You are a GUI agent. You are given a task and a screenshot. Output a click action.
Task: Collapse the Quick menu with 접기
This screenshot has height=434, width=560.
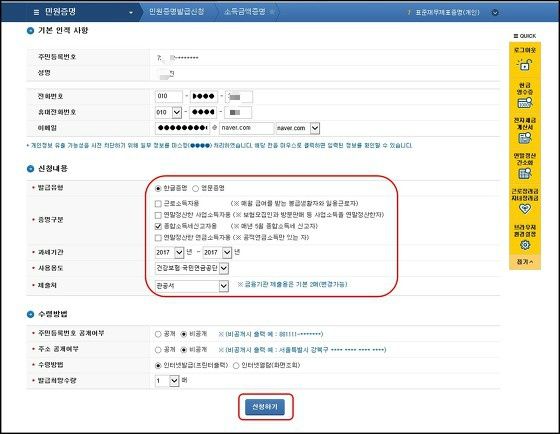click(x=525, y=262)
